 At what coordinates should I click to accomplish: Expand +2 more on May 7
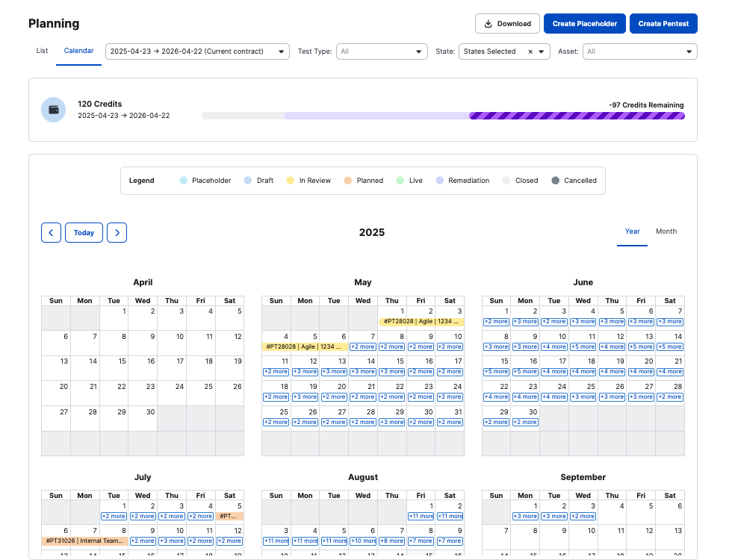tap(363, 346)
